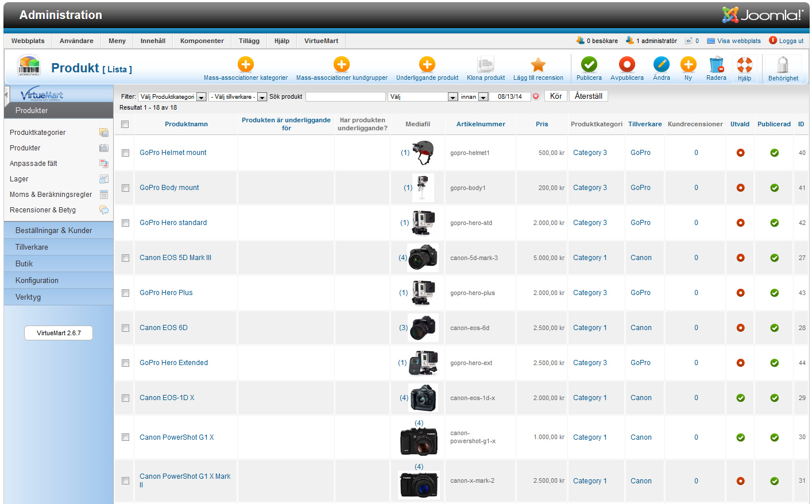Click the Sök produkt text field

click(x=346, y=97)
